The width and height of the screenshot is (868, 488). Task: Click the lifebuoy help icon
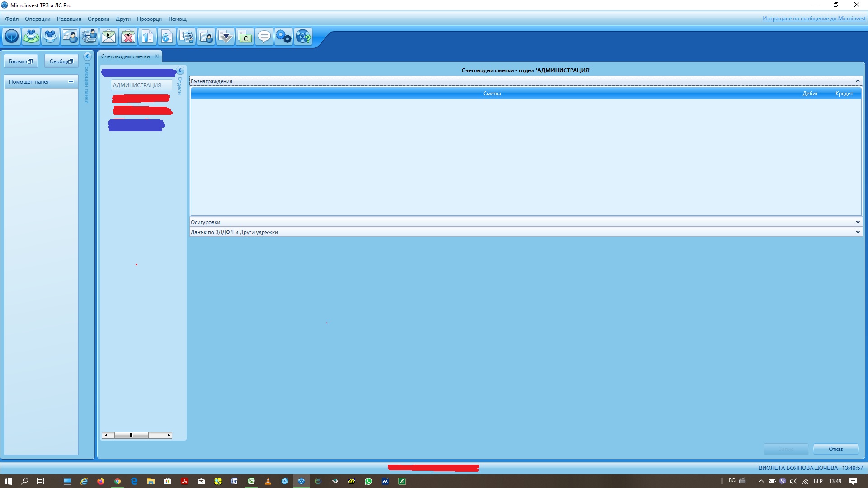click(x=303, y=36)
